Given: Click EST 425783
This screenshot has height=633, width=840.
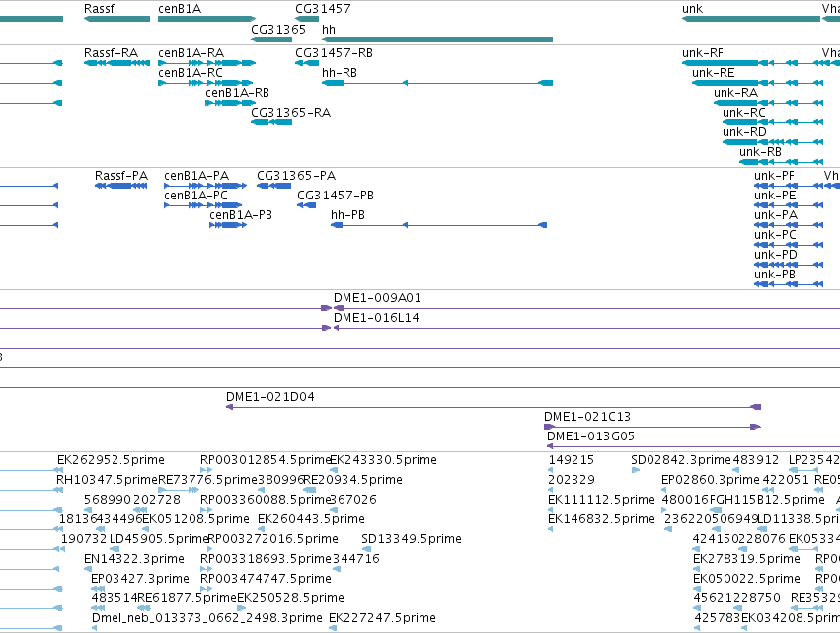Looking at the screenshot, I should 718,618.
